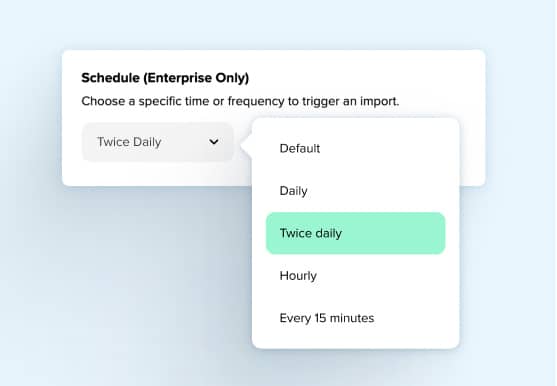Click the chevron arrow in schedule dropdown

click(x=213, y=142)
